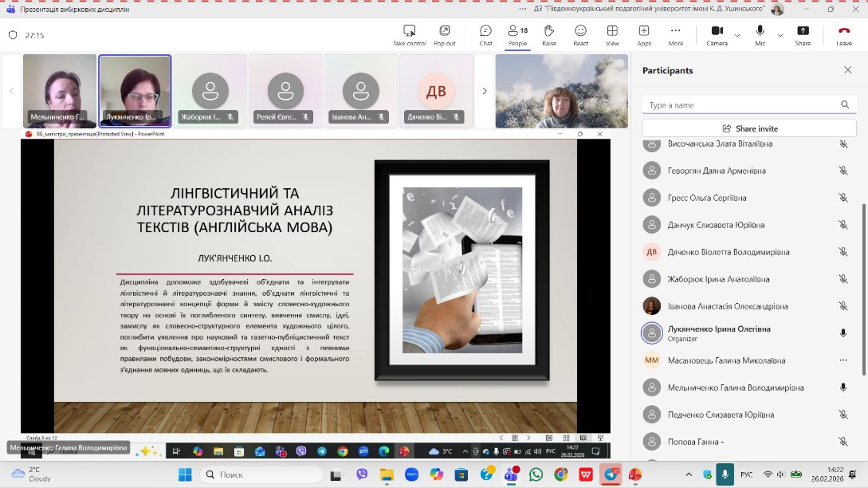Click the Raise hand icon

pyautogui.click(x=549, y=33)
